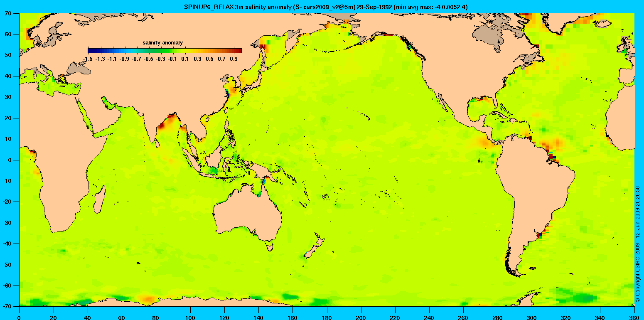Click the Madagascar island on the map
The image size is (644, 320).
(x=99, y=200)
